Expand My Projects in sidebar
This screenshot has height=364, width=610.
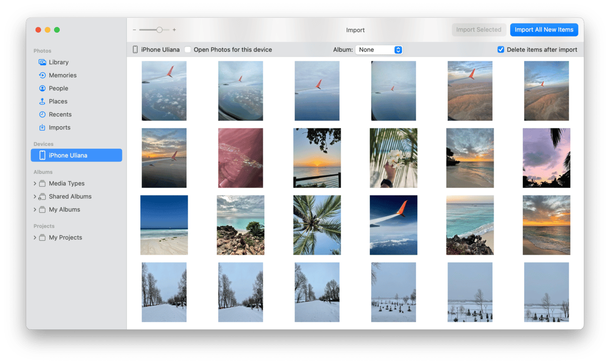pos(35,238)
